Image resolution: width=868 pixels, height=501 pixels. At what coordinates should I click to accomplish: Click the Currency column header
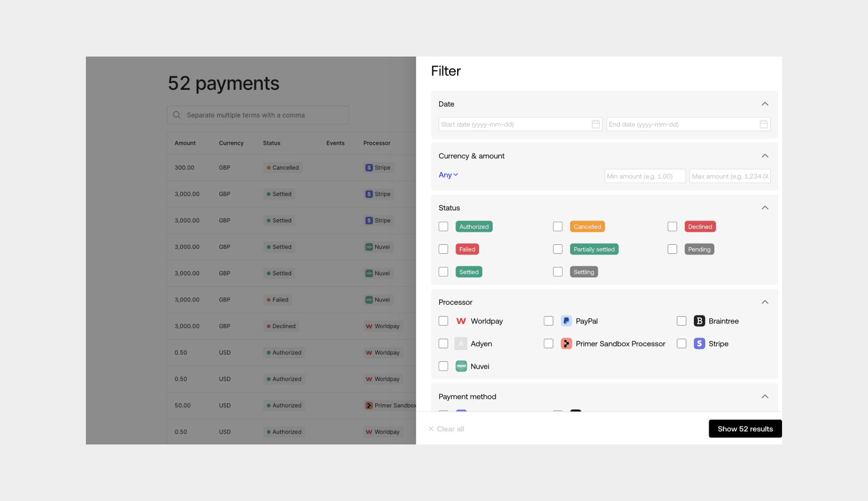click(231, 143)
